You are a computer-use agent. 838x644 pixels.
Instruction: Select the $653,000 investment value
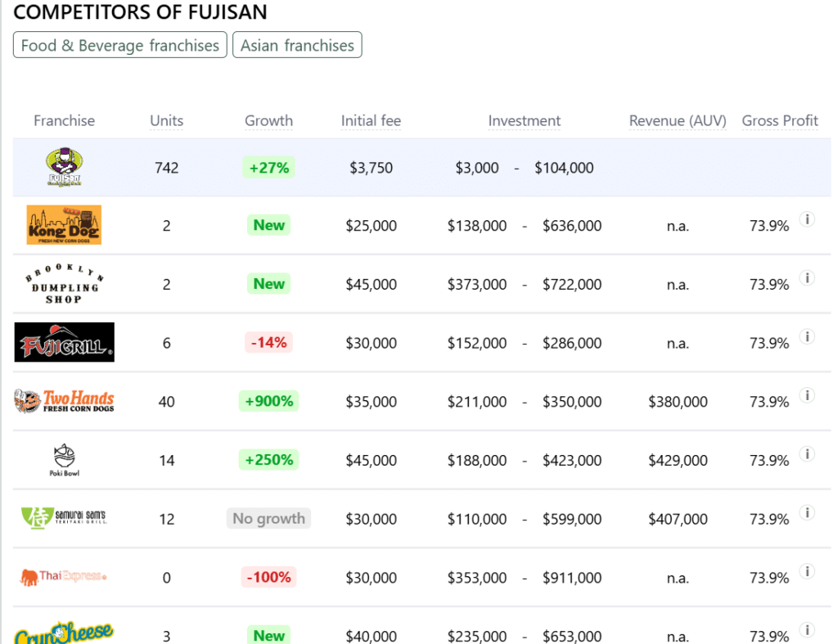(572, 637)
